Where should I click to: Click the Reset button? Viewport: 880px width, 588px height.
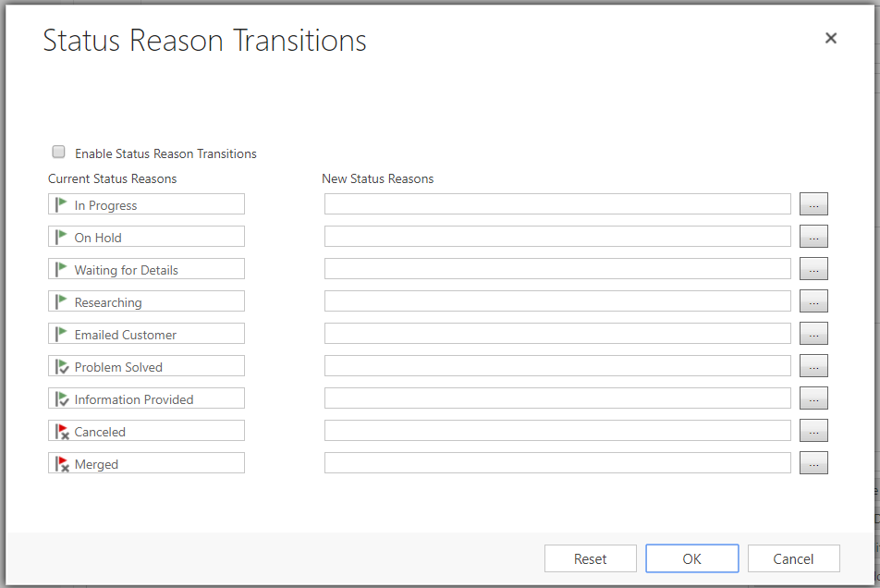tap(590, 558)
